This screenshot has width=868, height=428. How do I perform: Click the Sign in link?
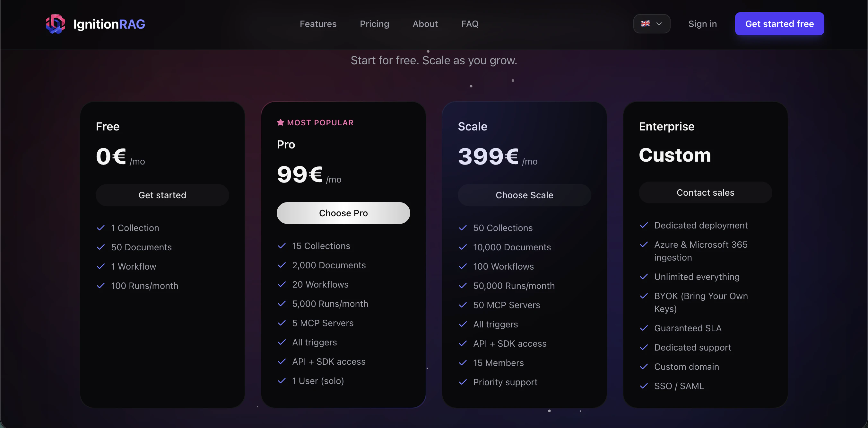pos(703,23)
